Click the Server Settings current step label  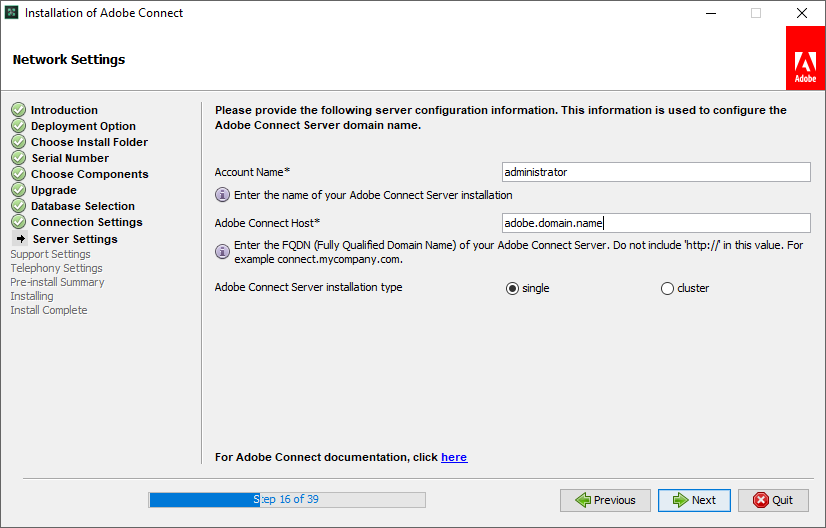[75, 239]
